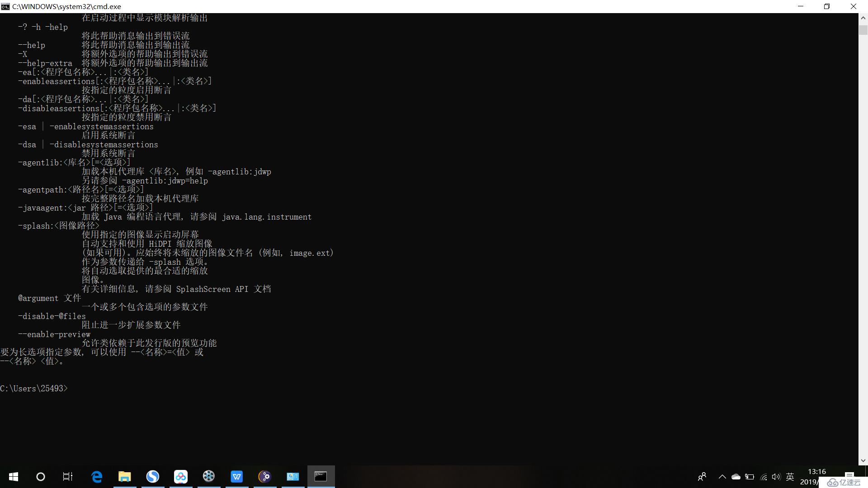Click the console scrollbar thumb

(x=863, y=30)
